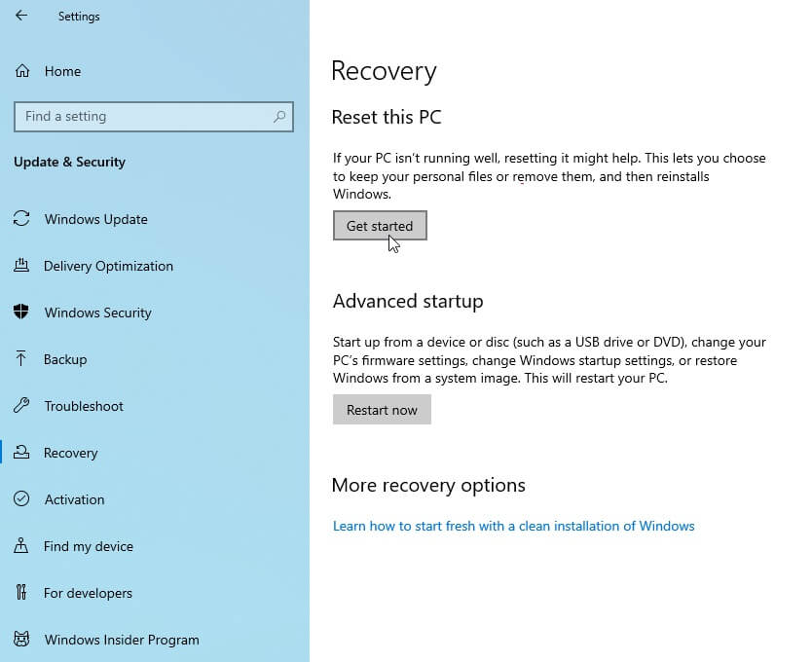This screenshot has height=662, width=812.
Task: Open the Activation page
Action: pyautogui.click(x=75, y=499)
